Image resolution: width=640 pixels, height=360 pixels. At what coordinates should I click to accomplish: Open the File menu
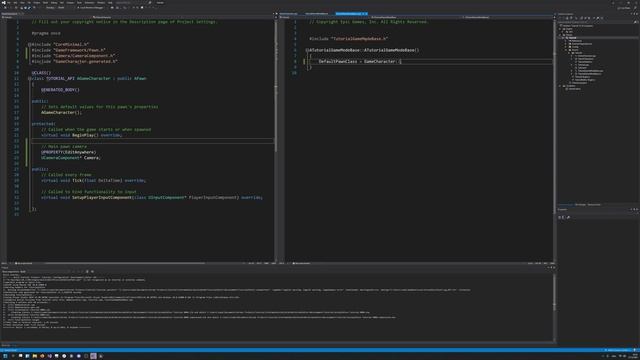tap(9, 2)
